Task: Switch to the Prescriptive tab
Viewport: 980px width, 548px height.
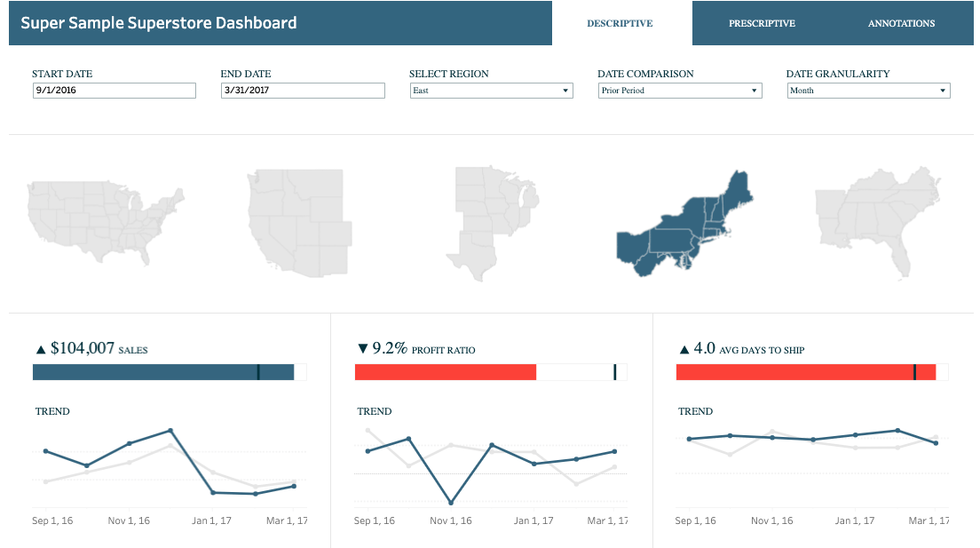Action: 762,23
